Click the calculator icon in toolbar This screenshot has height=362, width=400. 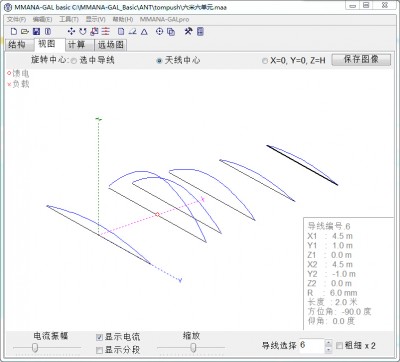point(200,32)
